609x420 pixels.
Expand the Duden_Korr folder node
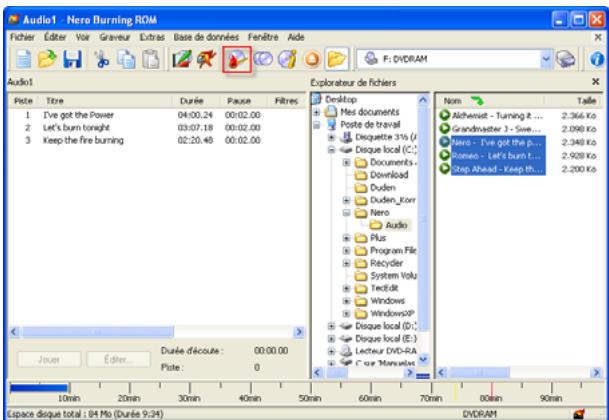[x=346, y=200]
